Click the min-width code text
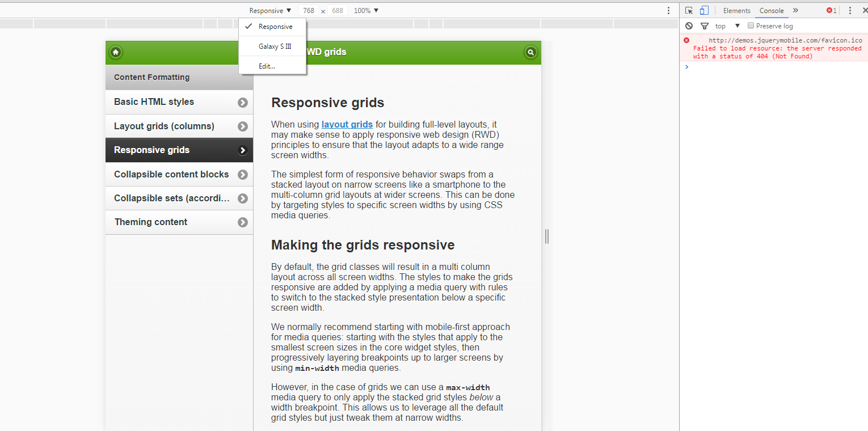The image size is (868, 431). [317, 368]
